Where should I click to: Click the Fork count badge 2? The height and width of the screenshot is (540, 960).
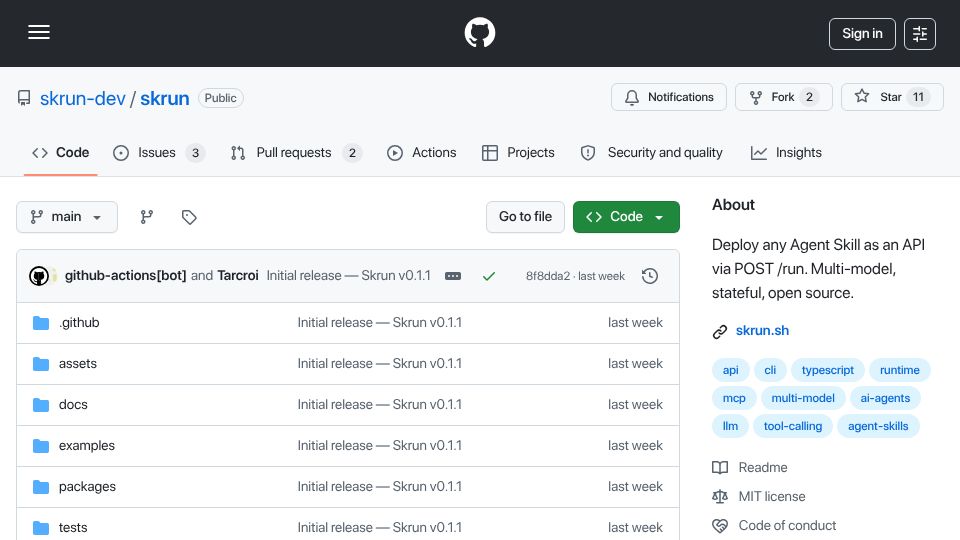tap(809, 97)
